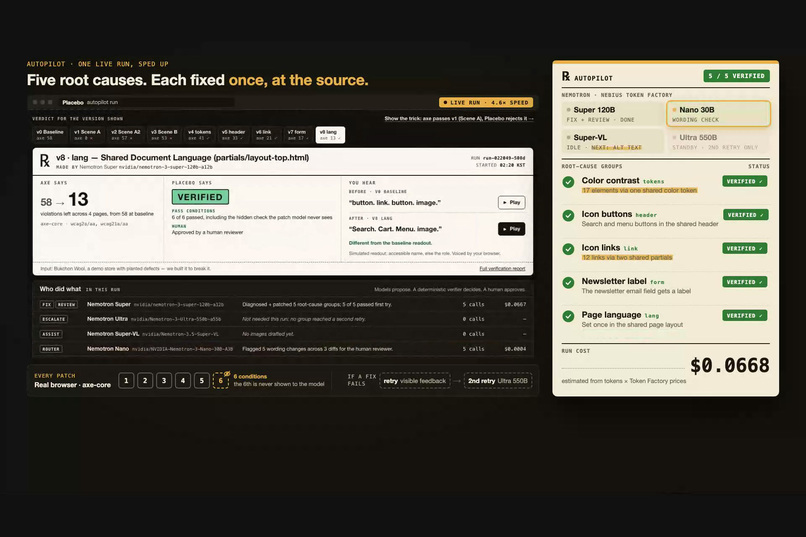This screenshot has width=806, height=537.
Task: Click the ASSIST badge on Super-VL row
Action: tap(51, 334)
